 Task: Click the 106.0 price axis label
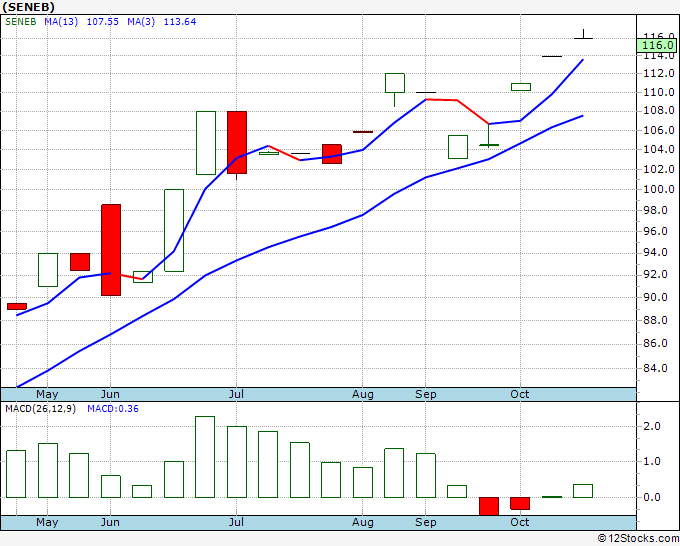pos(659,130)
